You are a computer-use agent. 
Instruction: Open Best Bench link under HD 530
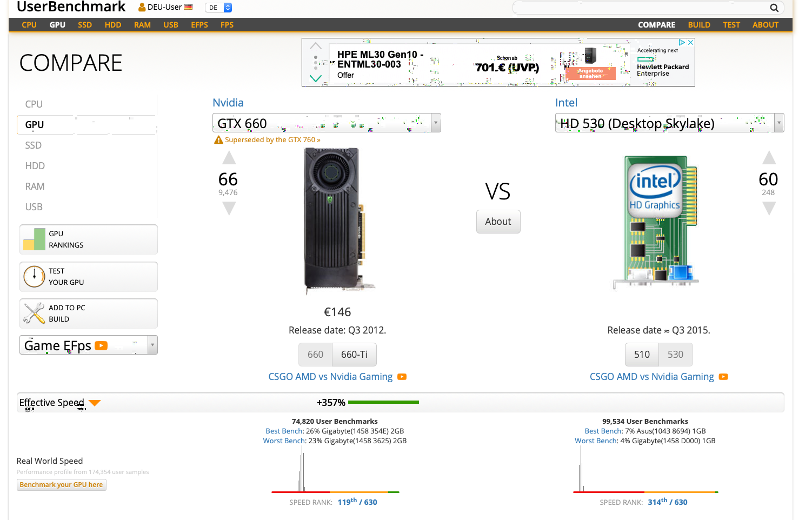click(603, 431)
